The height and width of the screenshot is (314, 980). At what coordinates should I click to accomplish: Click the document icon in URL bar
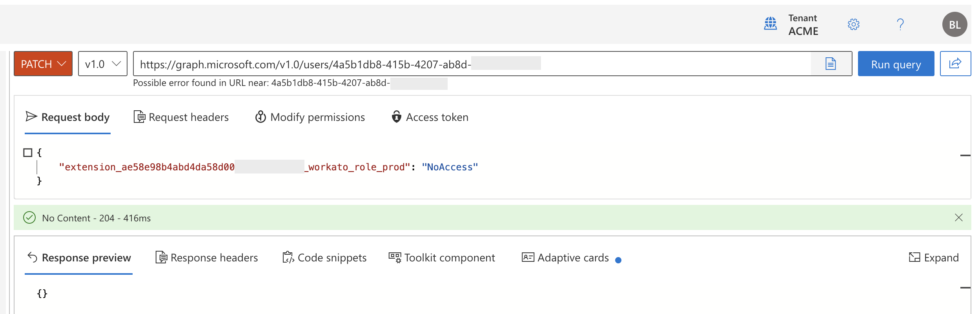[831, 64]
